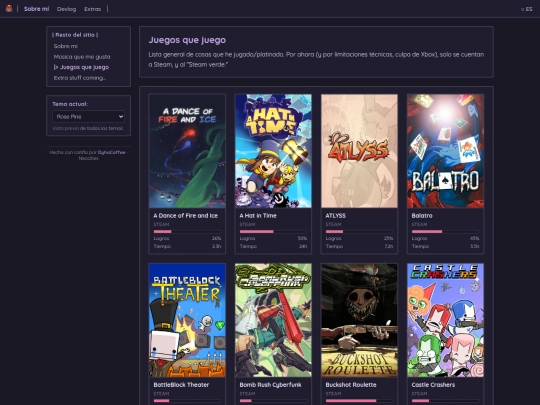Click the Resto del sitio sidebar heading
This screenshot has width=540, height=405.
75,35
